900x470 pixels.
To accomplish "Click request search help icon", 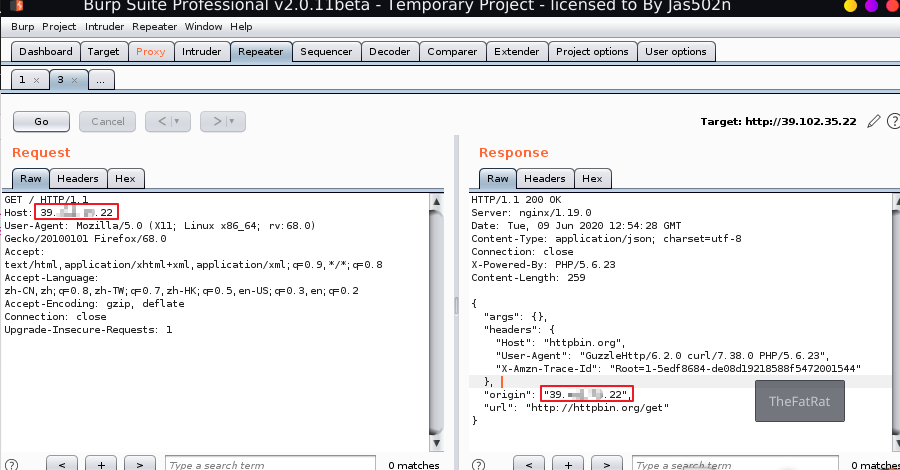I will point(11,465).
